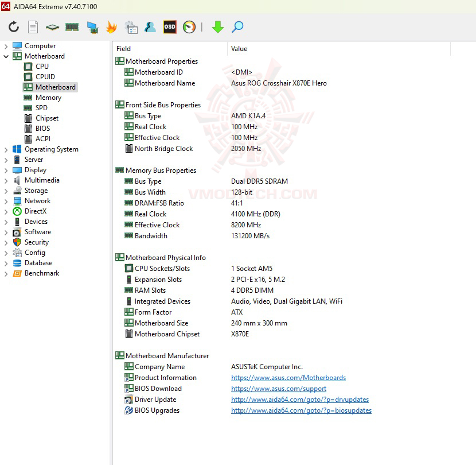Click the green download update arrow
This screenshot has width=476, height=465.
(x=218, y=27)
